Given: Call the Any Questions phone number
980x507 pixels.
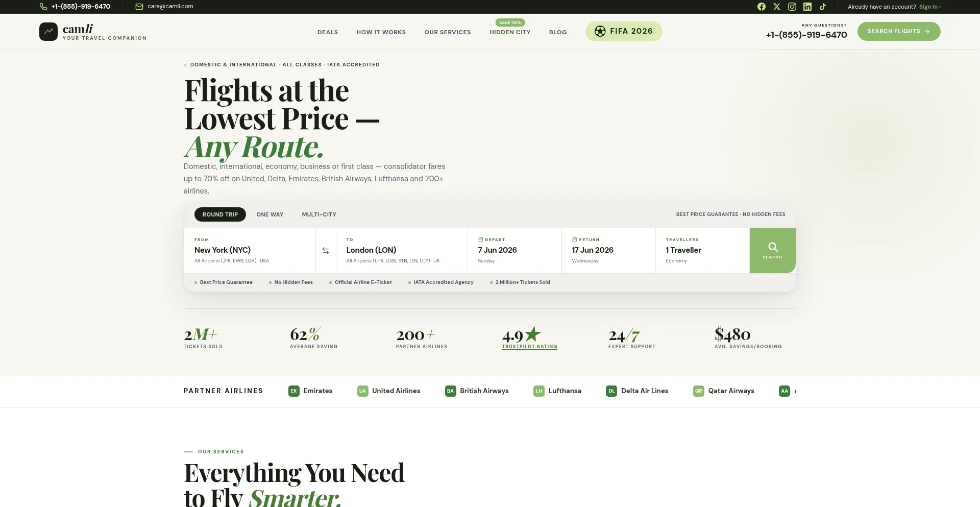Looking at the screenshot, I should coord(806,35).
